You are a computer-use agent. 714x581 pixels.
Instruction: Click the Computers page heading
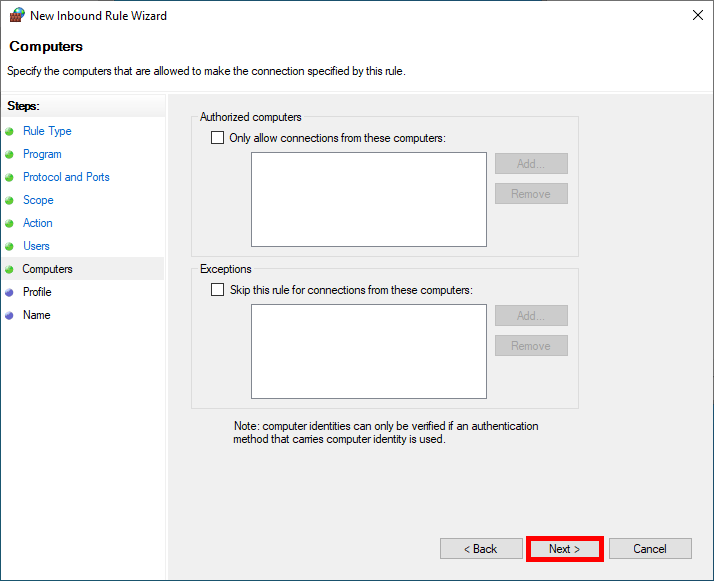[46, 46]
